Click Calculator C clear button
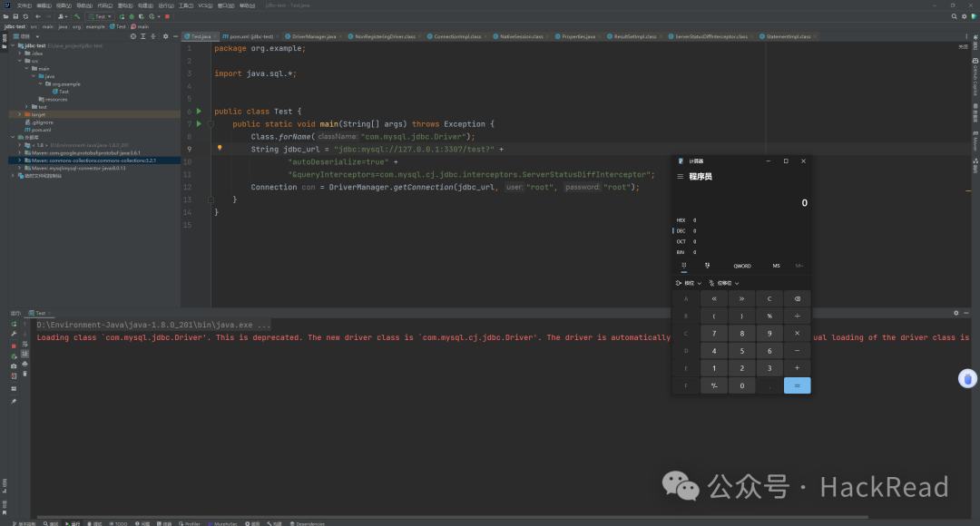980x526 pixels. point(769,298)
